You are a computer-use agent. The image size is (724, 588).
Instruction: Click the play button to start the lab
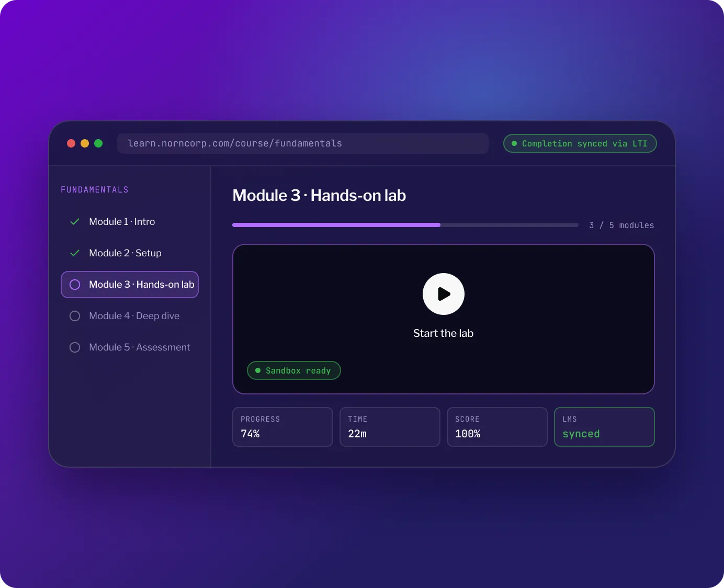click(444, 294)
